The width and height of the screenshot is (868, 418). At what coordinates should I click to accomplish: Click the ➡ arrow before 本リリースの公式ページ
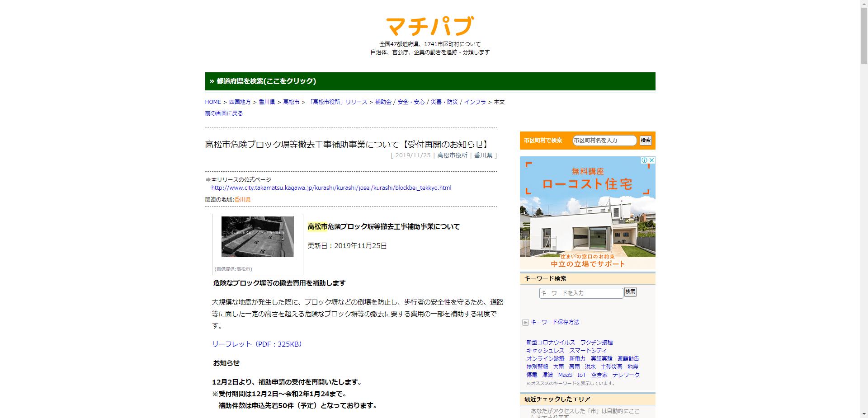(208, 179)
